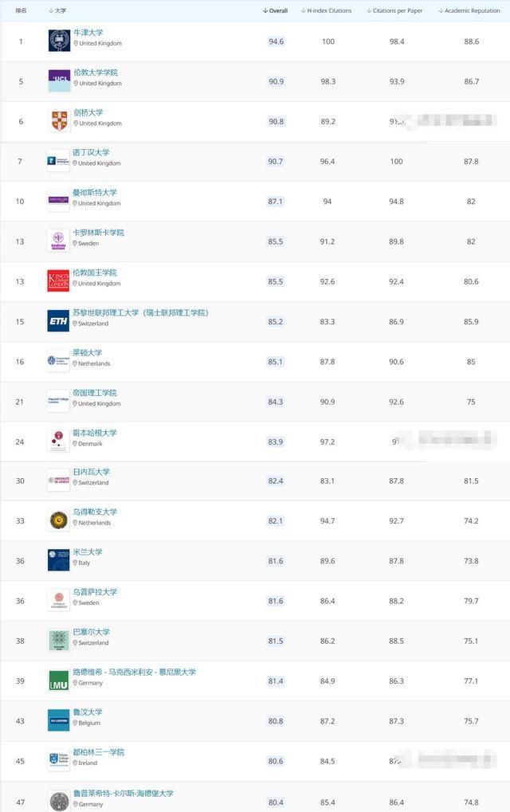This screenshot has width=510, height=812.
Task: Click the Cambridge University shield logo
Action: (59, 120)
